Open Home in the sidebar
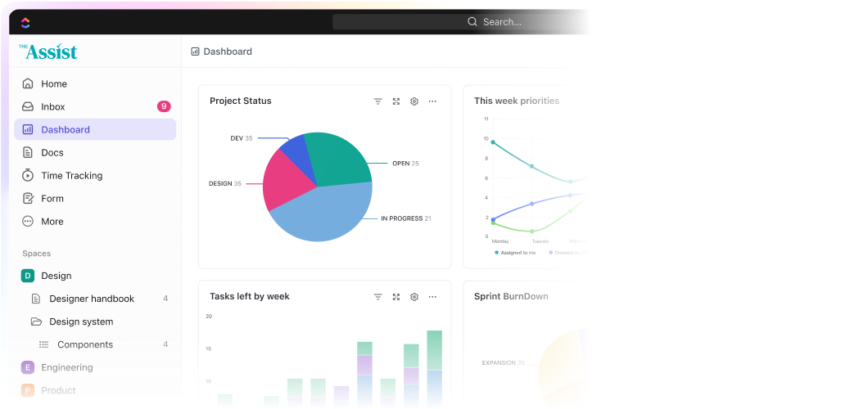Image resolution: width=868 pixels, height=409 pixels. [x=95, y=84]
